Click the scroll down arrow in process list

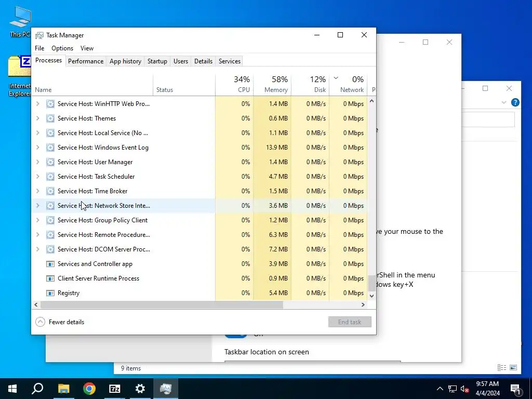(x=371, y=296)
